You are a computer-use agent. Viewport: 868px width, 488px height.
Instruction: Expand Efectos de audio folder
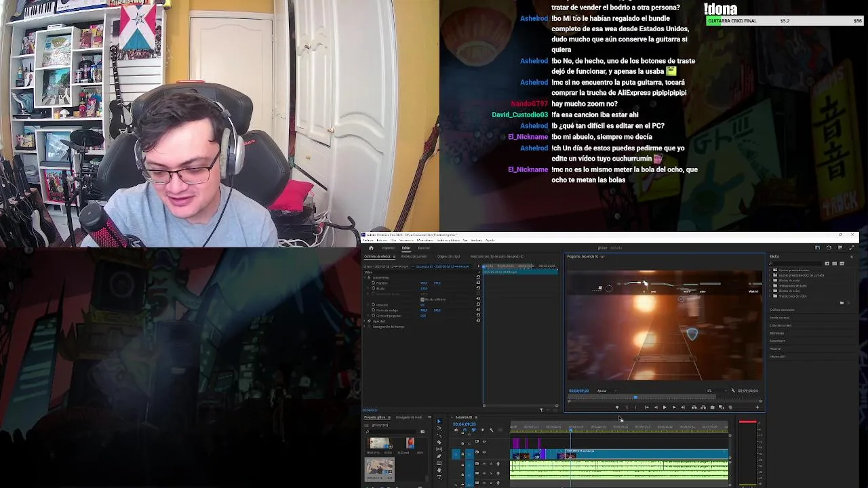pyautogui.click(x=770, y=281)
